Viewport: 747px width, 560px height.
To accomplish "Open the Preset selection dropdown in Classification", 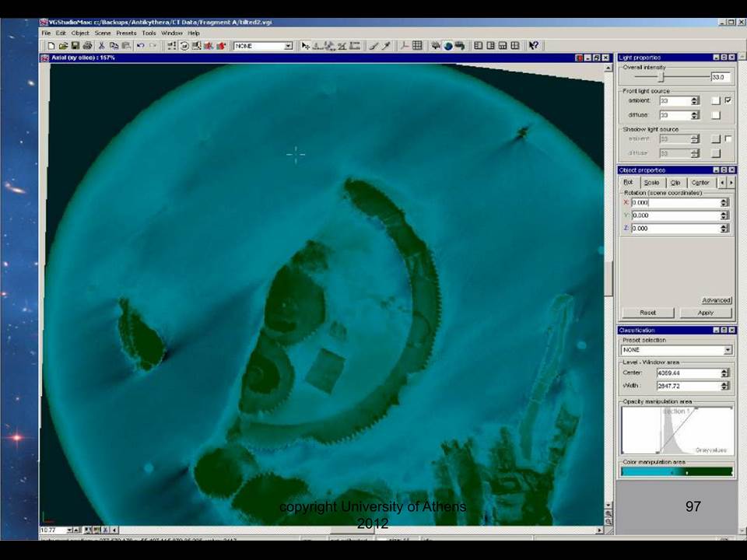I will (728, 350).
